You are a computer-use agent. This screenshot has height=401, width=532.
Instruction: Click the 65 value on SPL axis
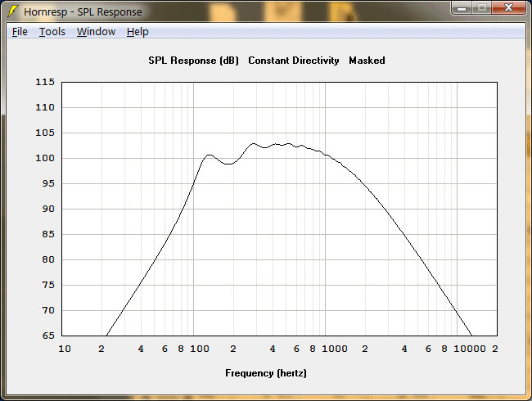point(48,336)
